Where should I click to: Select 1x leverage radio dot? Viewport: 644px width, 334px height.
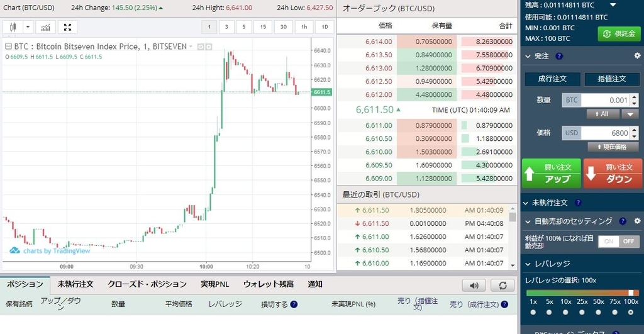533,312
